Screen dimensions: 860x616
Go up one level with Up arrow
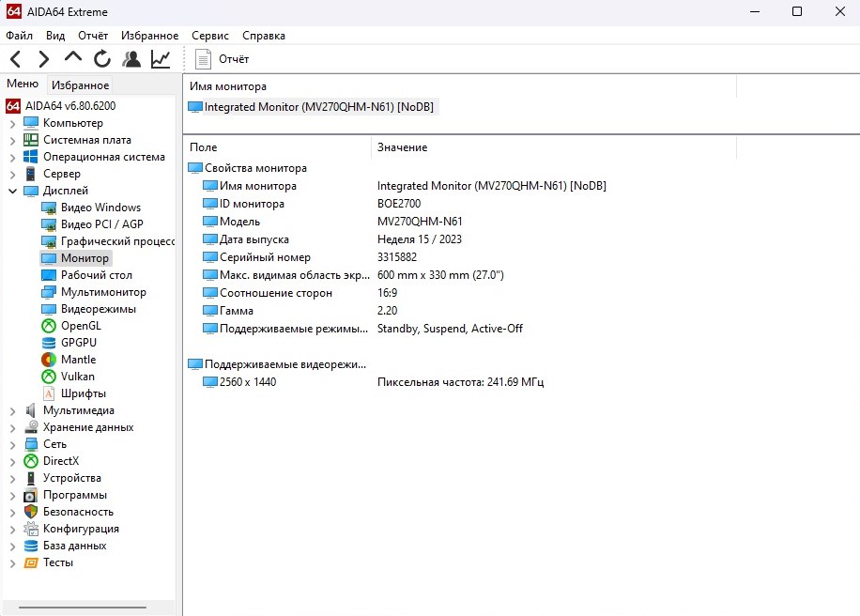click(x=72, y=58)
